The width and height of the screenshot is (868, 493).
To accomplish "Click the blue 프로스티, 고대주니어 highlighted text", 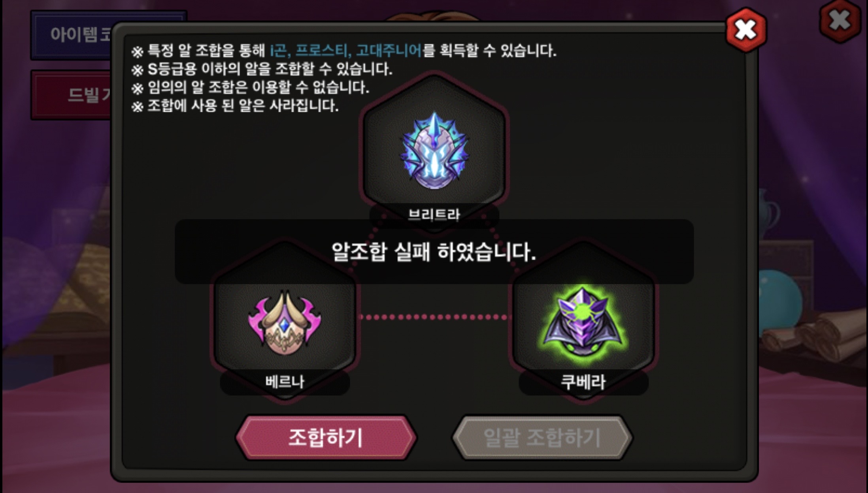I will click(358, 51).
